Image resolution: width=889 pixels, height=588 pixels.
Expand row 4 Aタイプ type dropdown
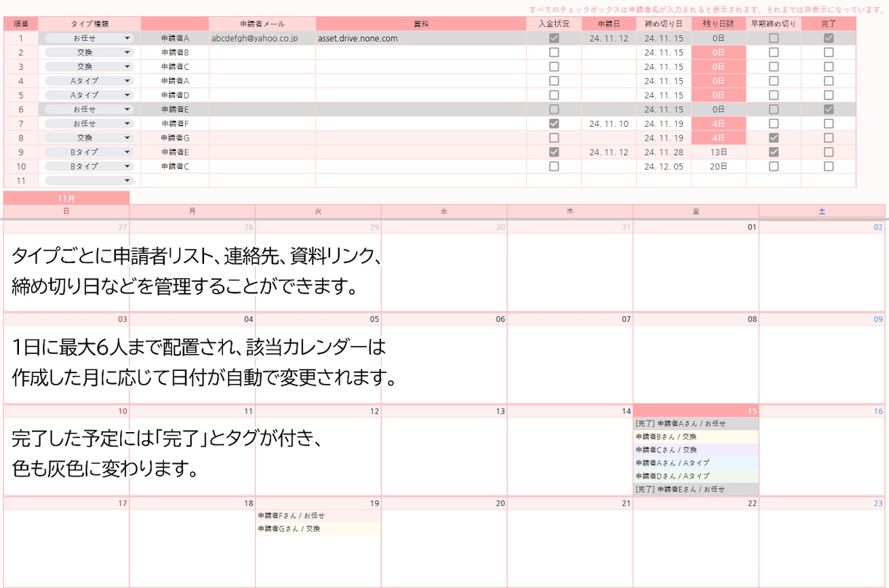89,81
